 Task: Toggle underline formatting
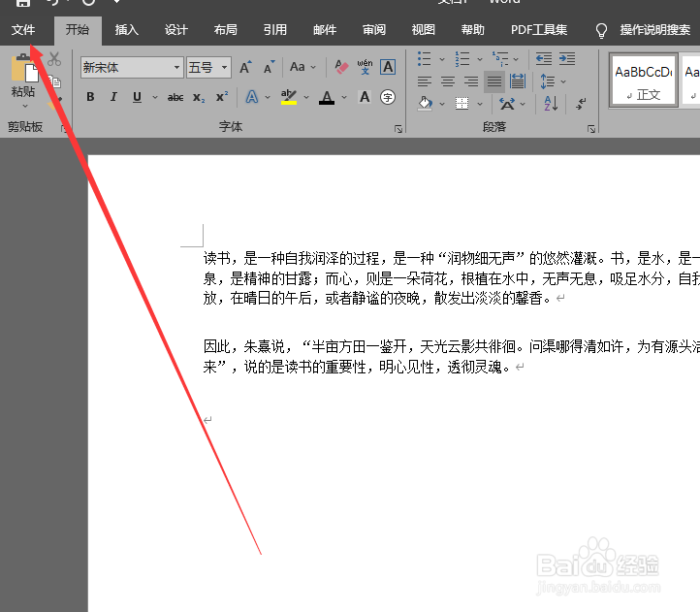[137, 97]
